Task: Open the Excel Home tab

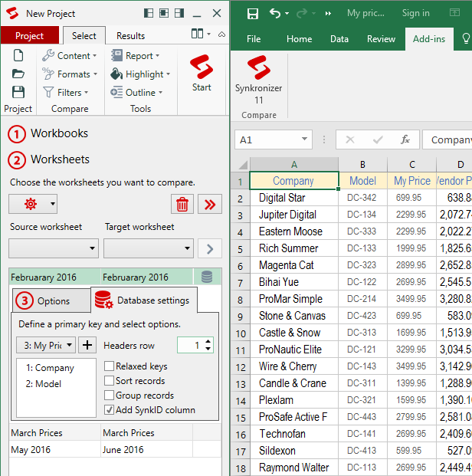Action: 300,39
